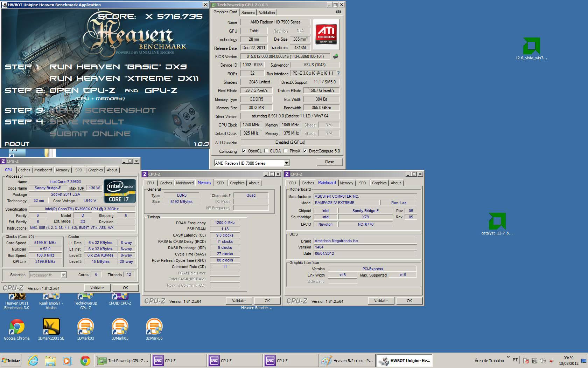Open the Processor #1 selection dropdown
This screenshot has width=588, height=368.
pos(48,275)
